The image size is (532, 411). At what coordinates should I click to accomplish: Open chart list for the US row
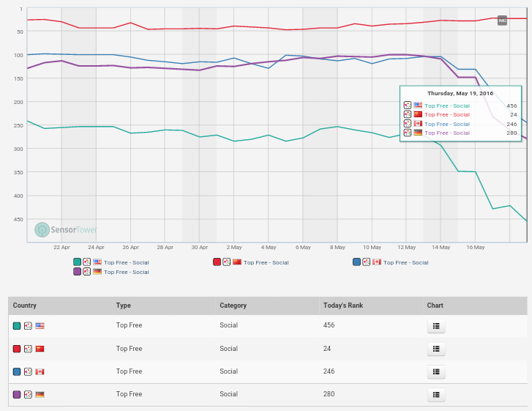tap(435, 325)
